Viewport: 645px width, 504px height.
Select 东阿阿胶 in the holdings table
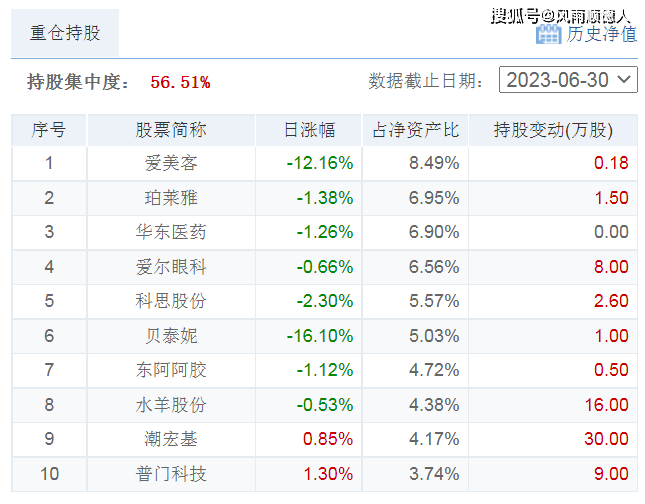(171, 370)
